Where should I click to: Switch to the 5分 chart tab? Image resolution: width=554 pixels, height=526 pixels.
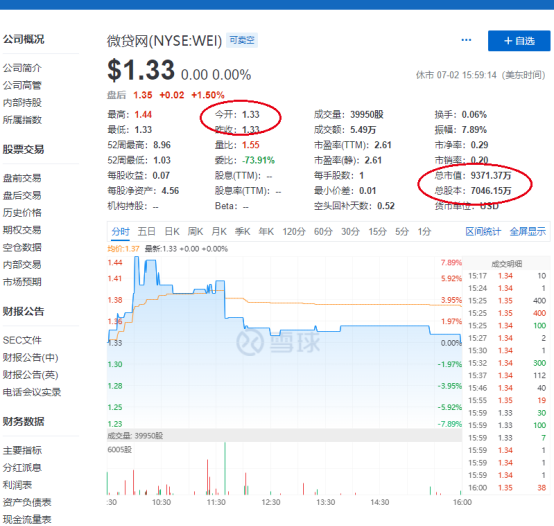[x=402, y=232]
